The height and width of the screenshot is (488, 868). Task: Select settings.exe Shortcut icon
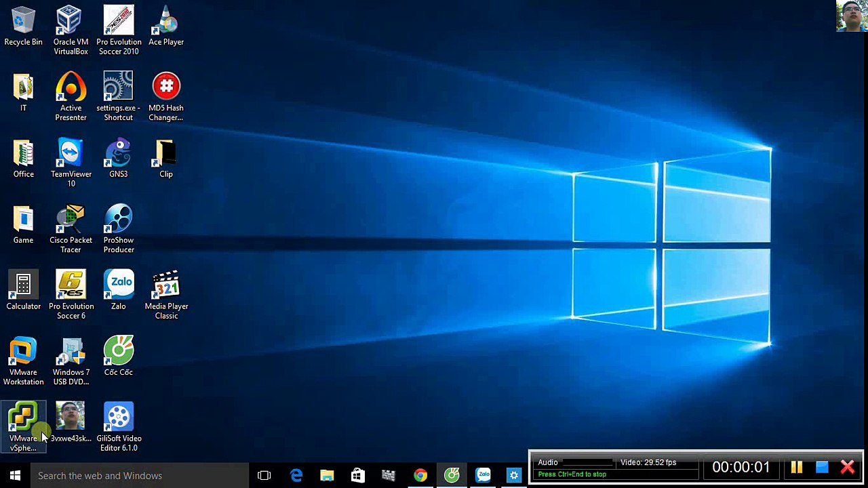pyautogui.click(x=119, y=97)
